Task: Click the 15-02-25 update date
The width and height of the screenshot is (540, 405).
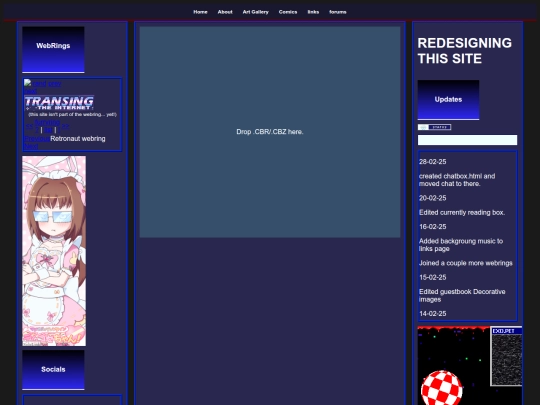Action: click(433, 277)
